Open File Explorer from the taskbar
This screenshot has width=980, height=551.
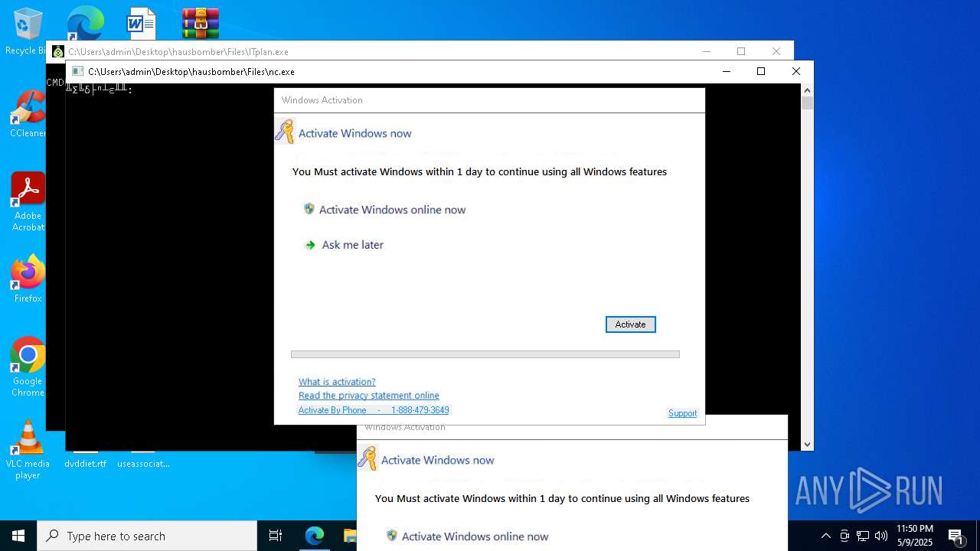point(350,536)
